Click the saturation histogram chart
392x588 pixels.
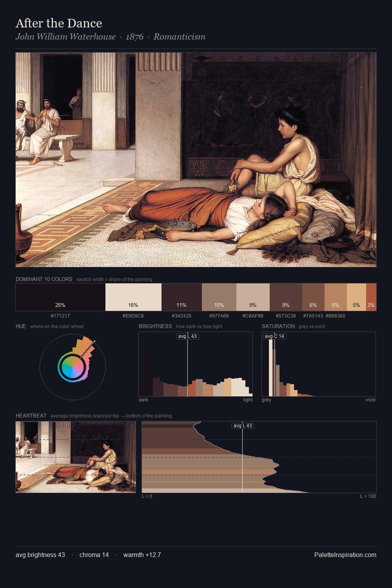tap(319, 364)
